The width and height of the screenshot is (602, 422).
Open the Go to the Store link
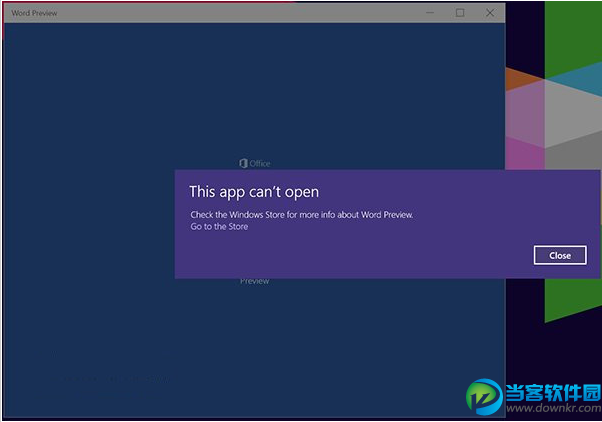219,227
